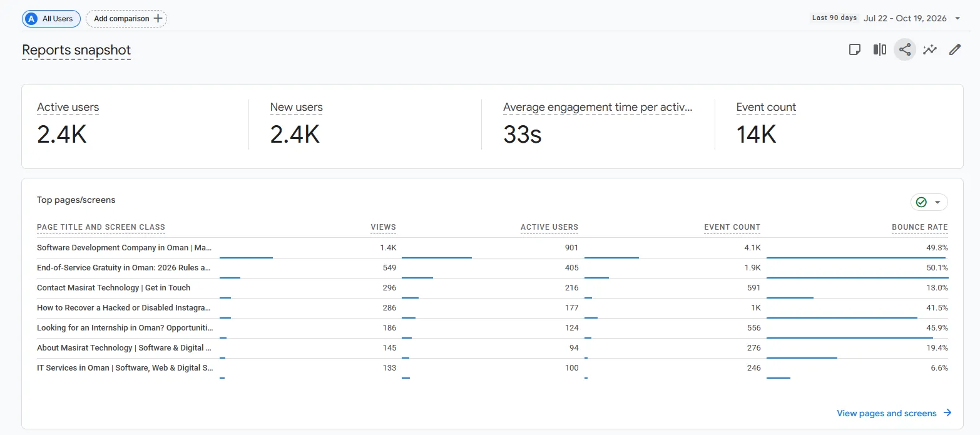Screen dimensions: 980x435
Task: Click views value 296
Action: (x=389, y=288)
